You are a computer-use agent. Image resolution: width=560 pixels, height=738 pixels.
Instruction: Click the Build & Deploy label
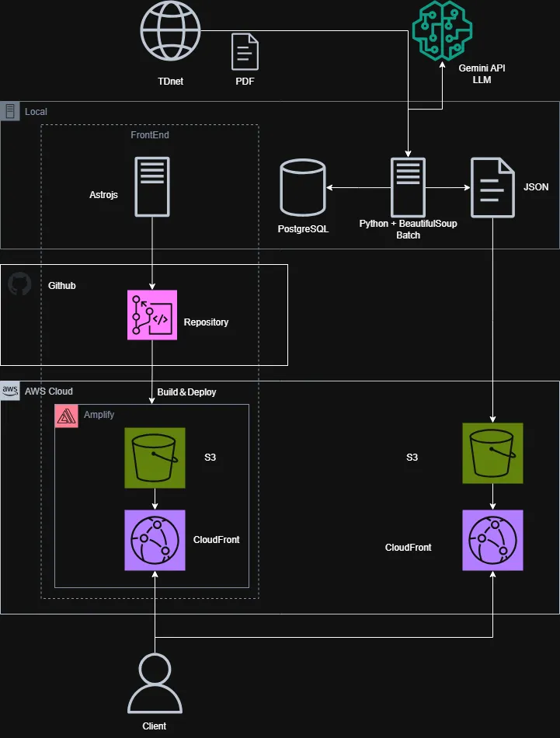[186, 392]
